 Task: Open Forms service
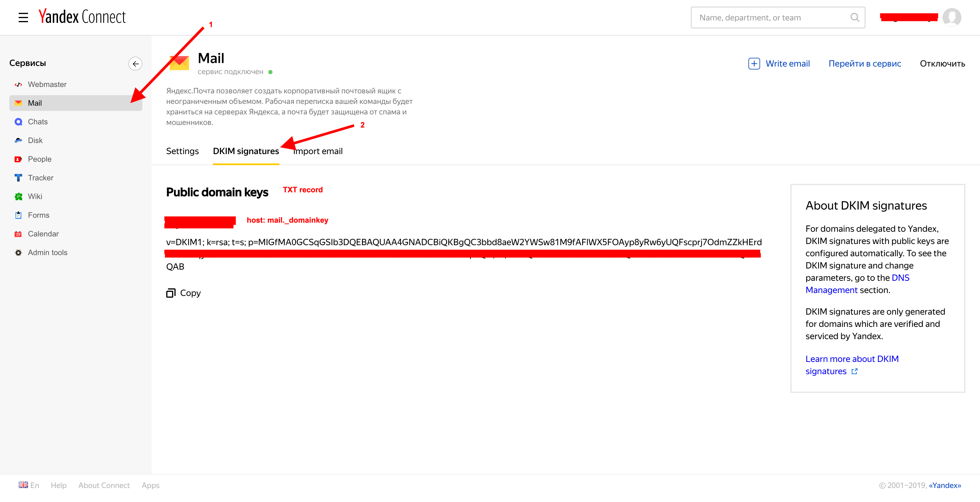(x=76, y=215)
